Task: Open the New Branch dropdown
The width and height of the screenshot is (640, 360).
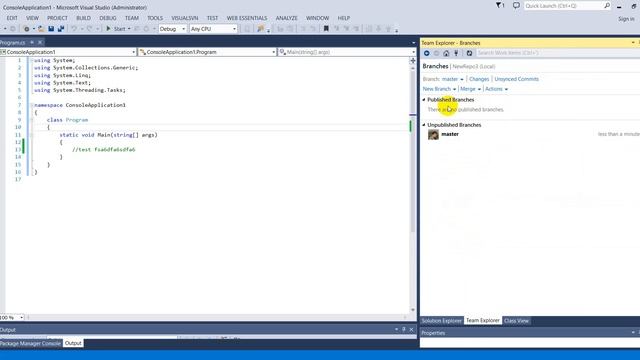Action: [439, 89]
